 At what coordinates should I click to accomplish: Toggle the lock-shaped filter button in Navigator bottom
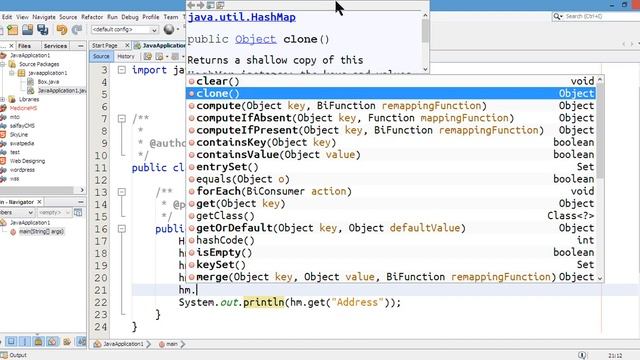(38, 341)
